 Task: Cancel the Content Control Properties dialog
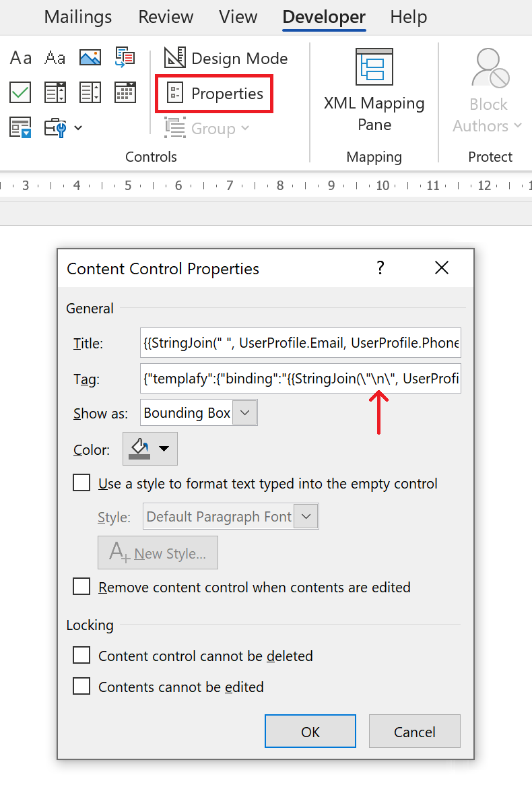[x=414, y=732]
